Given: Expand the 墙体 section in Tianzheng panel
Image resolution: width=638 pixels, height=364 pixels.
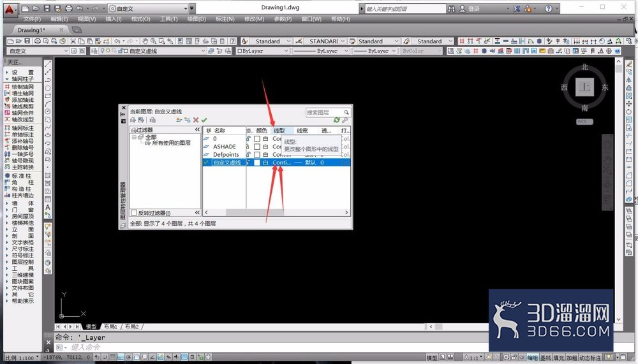Looking at the screenshot, I should coord(20,203).
